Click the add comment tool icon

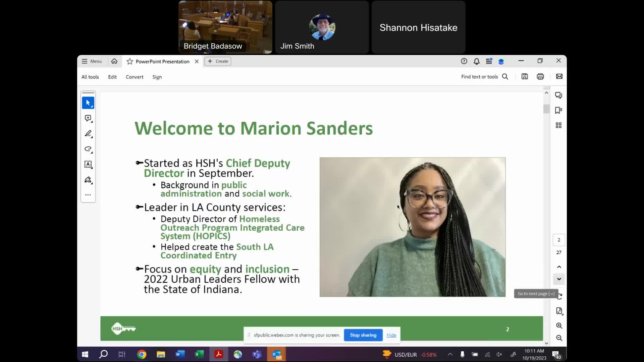coord(88,118)
